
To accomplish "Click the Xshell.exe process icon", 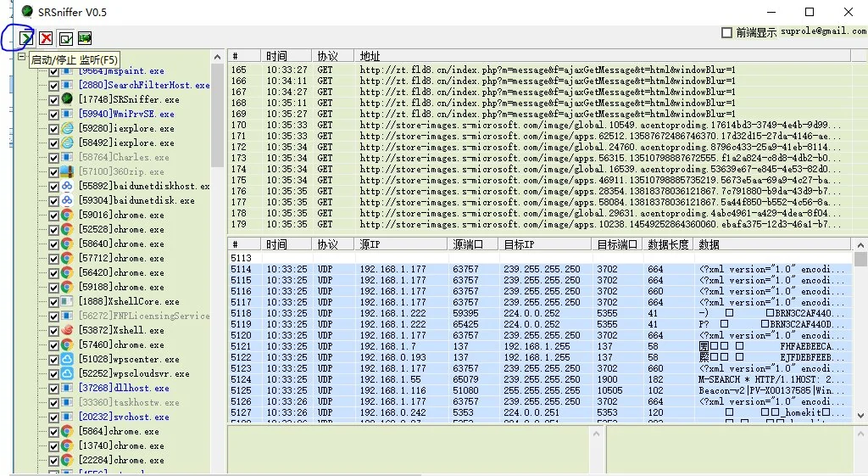I will [x=67, y=330].
